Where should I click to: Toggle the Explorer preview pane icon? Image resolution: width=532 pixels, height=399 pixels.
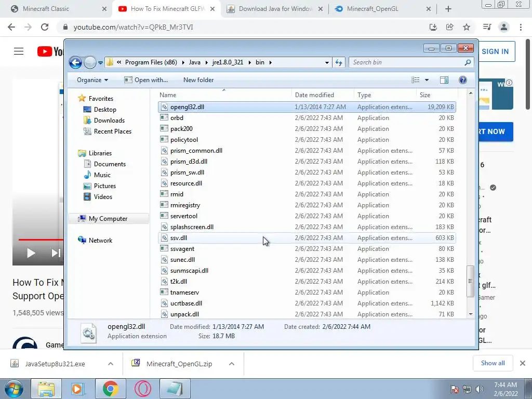(x=444, y=79)
